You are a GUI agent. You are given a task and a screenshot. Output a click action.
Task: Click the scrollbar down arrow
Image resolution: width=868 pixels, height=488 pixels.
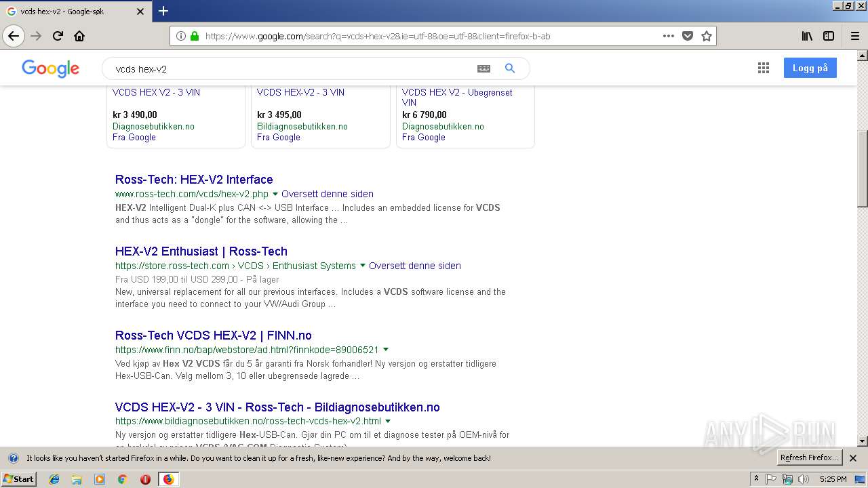click(862, 441)
